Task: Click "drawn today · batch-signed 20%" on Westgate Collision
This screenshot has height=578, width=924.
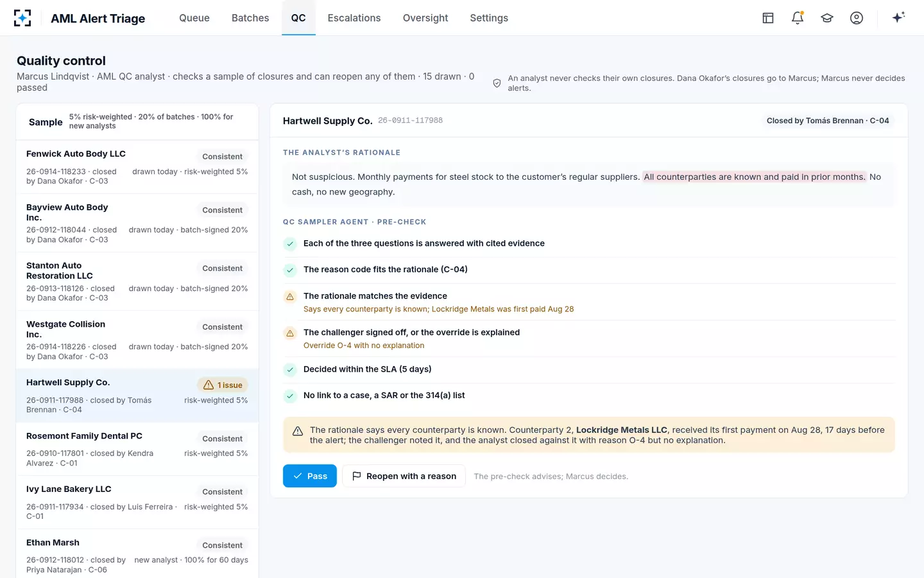Action: coord(188,347)
